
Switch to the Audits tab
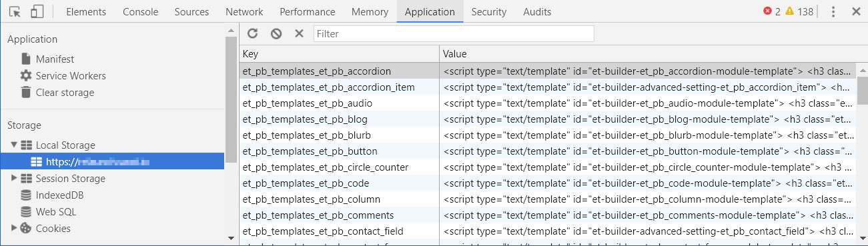[x=537, y=12]
